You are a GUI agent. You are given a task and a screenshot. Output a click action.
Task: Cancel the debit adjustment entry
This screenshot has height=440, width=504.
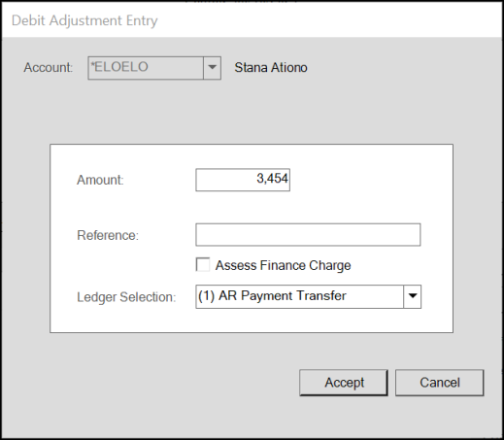(440, 383)
